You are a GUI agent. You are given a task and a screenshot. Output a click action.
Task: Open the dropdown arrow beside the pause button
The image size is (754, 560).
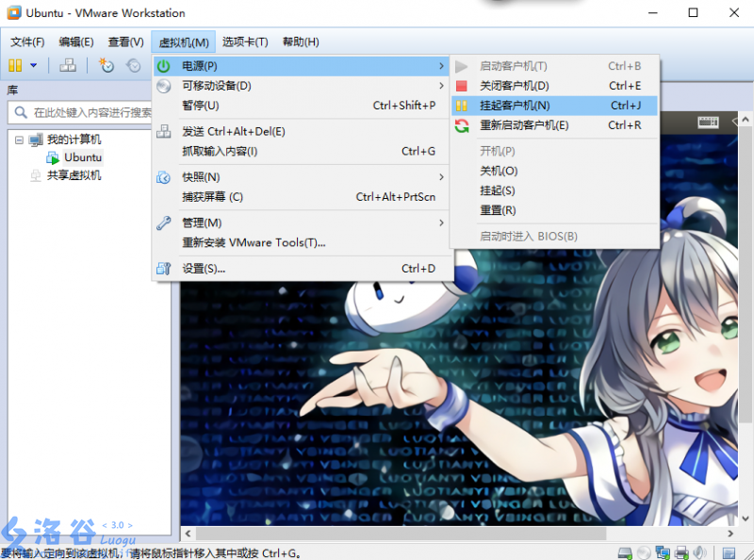point(34,65)
